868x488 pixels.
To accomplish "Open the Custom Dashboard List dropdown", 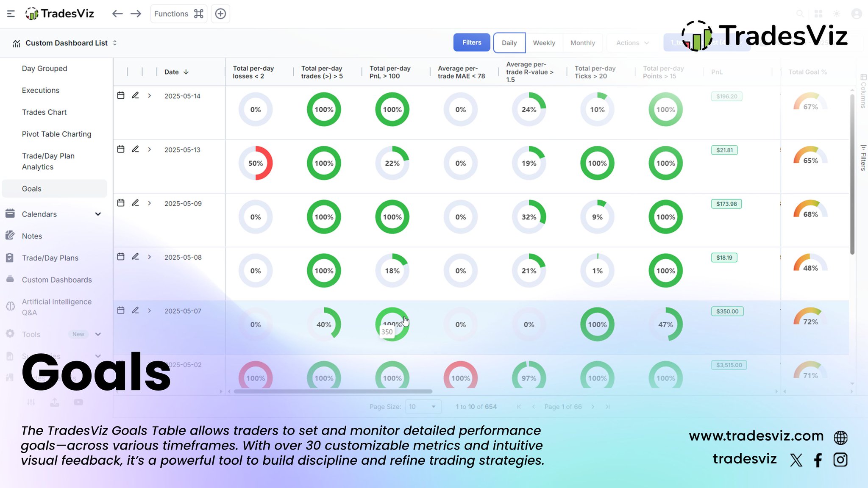I will point(66,43).
